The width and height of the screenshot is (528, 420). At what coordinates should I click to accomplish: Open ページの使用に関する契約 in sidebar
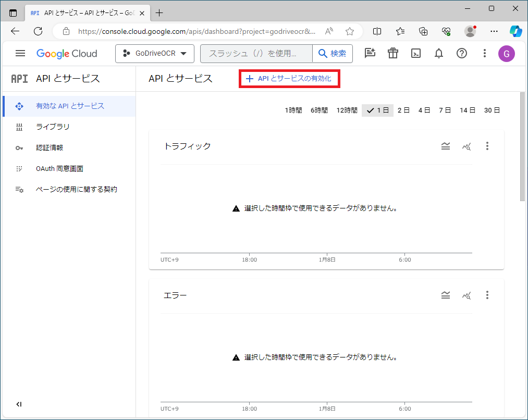(69, 190)
